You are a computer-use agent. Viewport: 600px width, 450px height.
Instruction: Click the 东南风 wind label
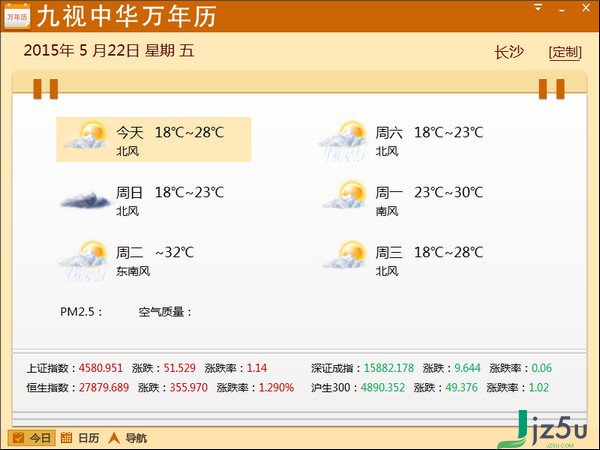point(133,271)
